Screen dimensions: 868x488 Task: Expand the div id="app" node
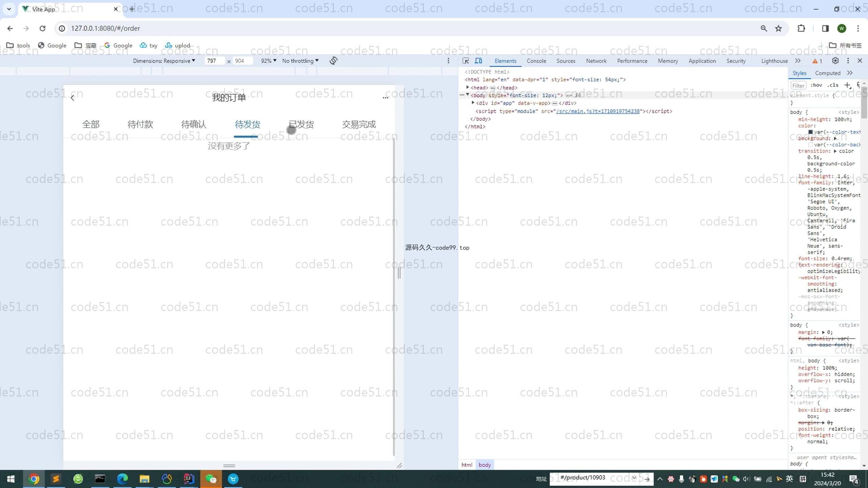473,103
